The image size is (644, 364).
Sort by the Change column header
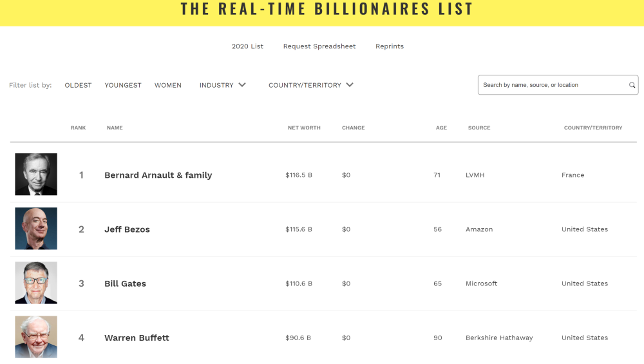(353, 128)
